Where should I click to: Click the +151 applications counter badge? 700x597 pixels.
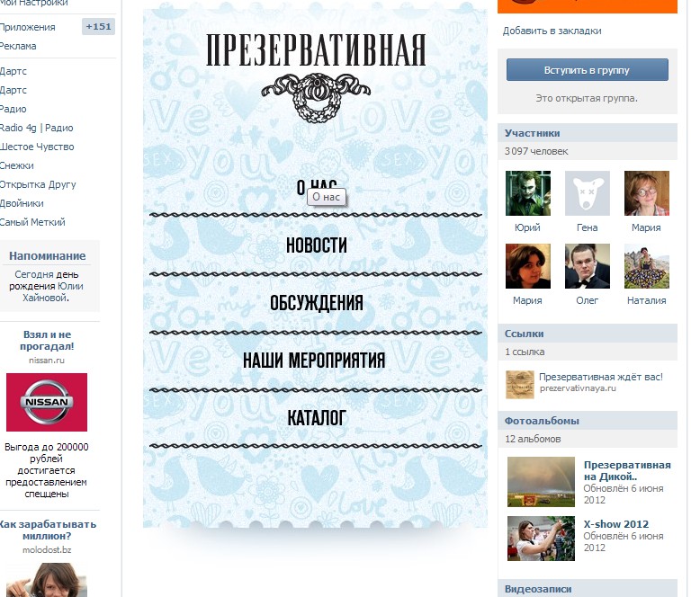(x=98, y=27)
